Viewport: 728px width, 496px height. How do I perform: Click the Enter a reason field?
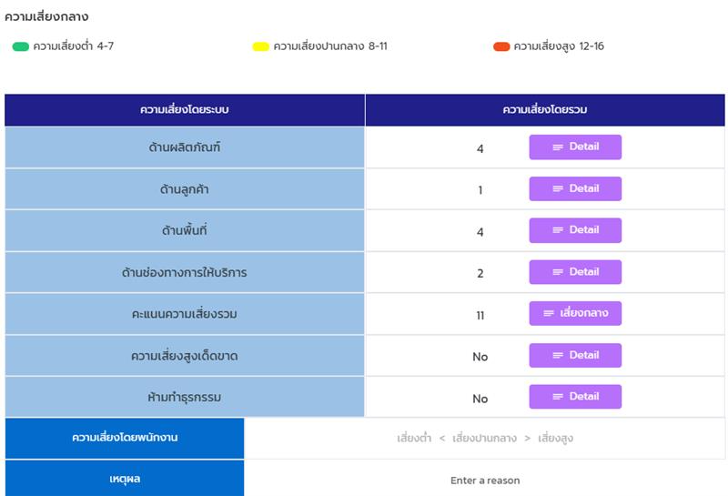pos(485,480)
